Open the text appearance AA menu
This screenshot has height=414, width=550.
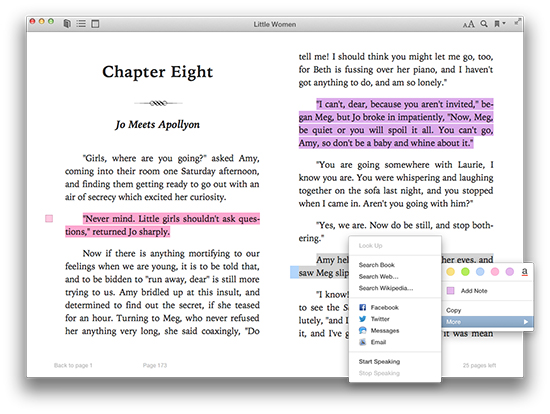(469, 24)
